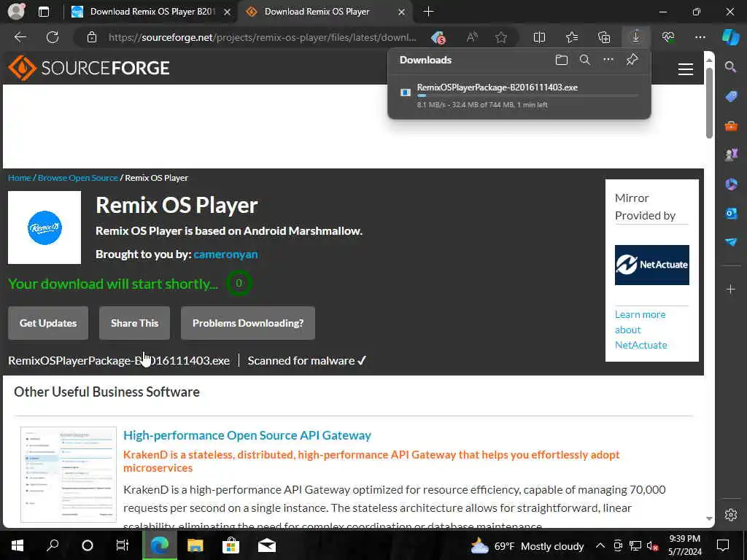The width and height of the screenshot is (747, 560).
Task: Click Problems Downloading? button
Action: (248, 323)
